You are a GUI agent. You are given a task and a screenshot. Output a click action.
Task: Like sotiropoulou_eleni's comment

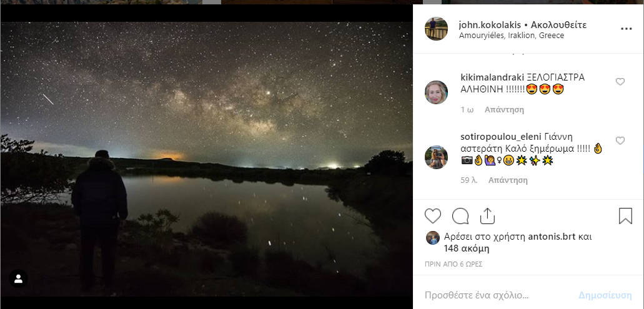(x=620, y=141)
